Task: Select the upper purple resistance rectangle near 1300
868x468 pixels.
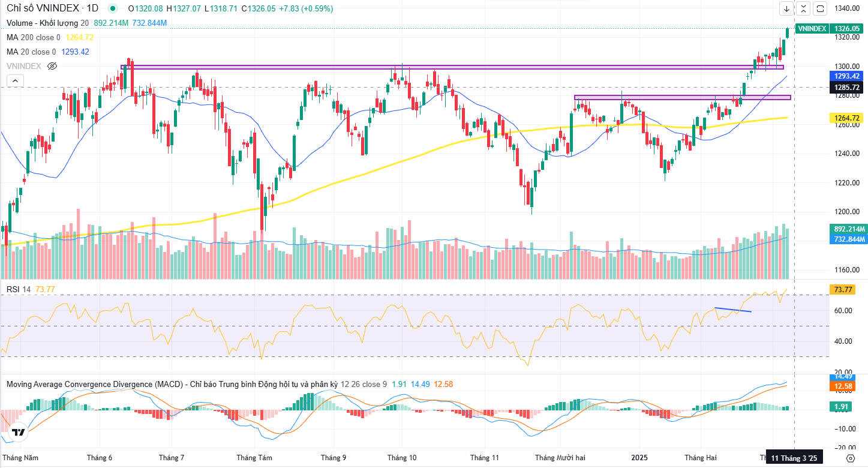Action: click(452, 67)
